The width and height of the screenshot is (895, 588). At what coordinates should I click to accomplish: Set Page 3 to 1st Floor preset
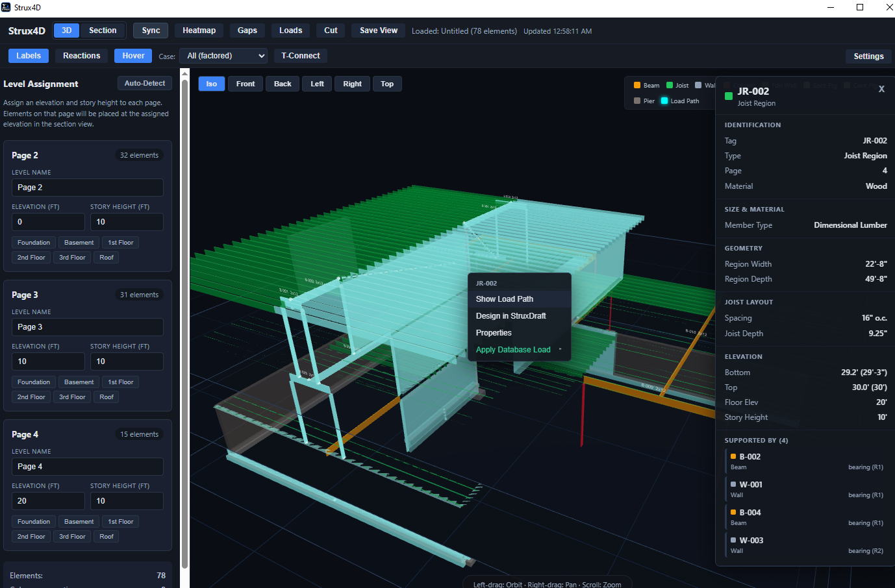(x=121, y=382)
